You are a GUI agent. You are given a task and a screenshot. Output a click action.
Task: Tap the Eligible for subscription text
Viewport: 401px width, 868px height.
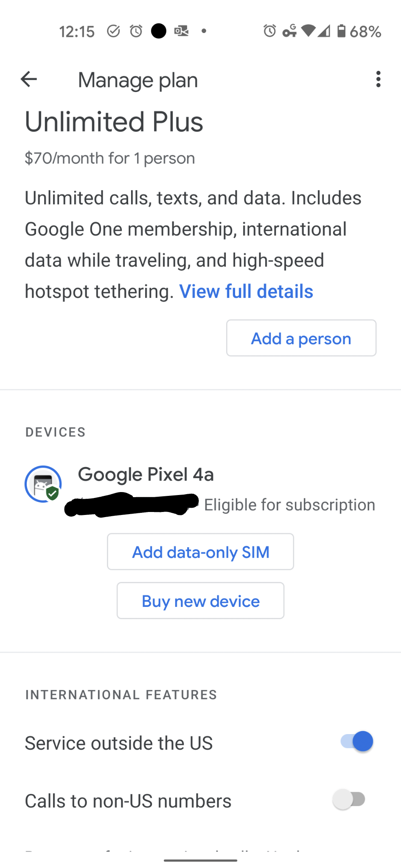[289, 505]
